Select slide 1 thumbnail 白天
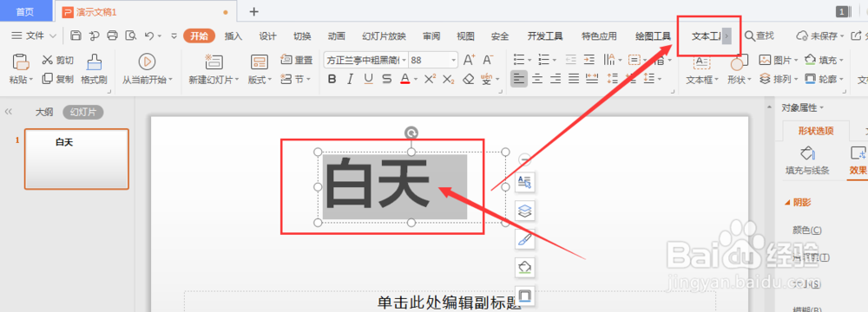This screenshot has width=868, height=312. (76, 159)
